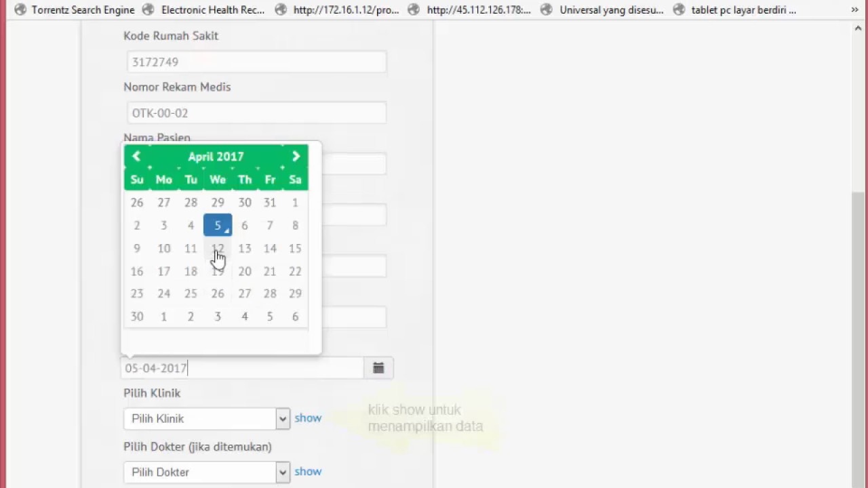Screen dimensions: 868x488
Task: Select April 23 in calendar
Action: pos(137,293)
